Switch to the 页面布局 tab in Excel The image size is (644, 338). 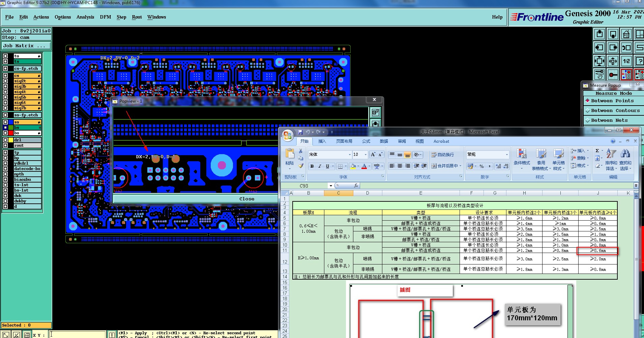344,141
